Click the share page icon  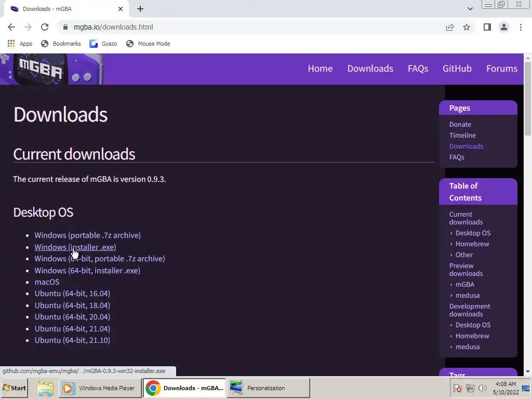coord(450,27)
